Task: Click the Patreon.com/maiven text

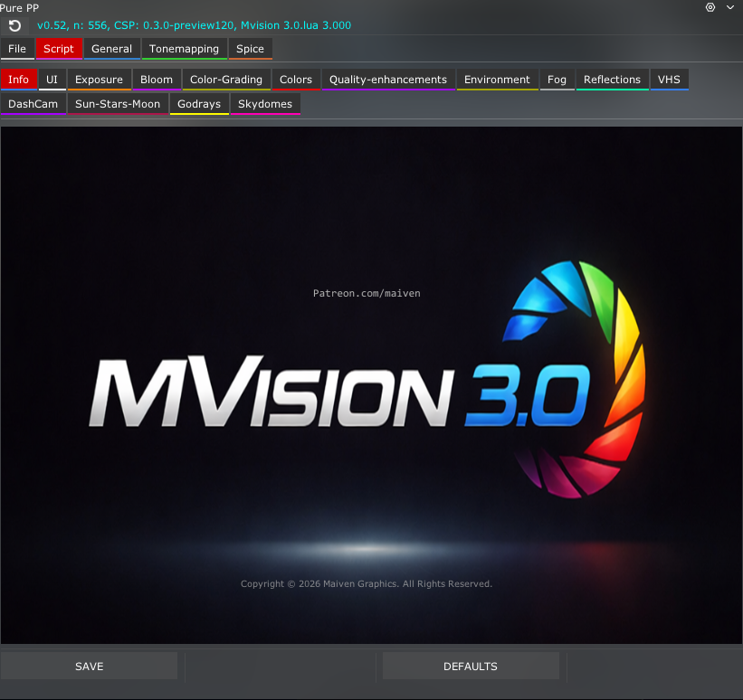Action: 367,293
